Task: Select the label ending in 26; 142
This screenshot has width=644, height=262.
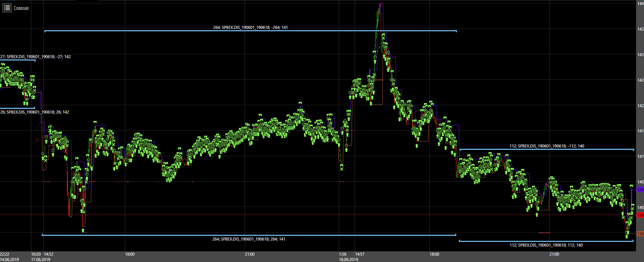Action: click(x=35, y=112)
